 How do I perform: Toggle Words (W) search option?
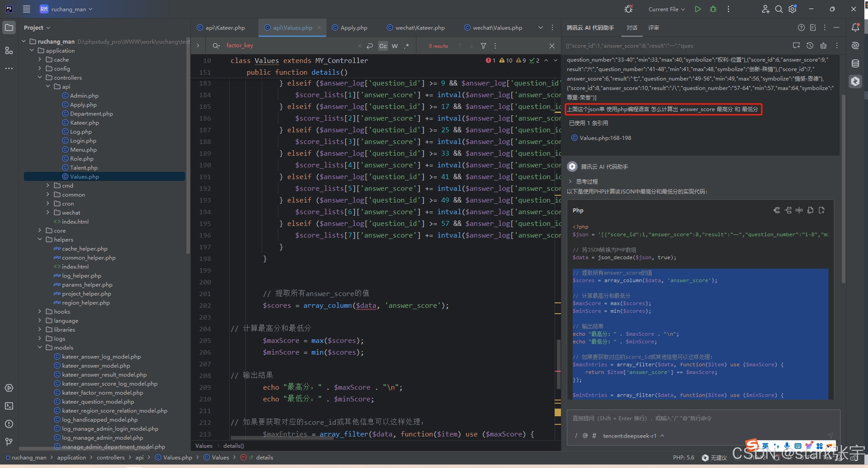(395, 46)
